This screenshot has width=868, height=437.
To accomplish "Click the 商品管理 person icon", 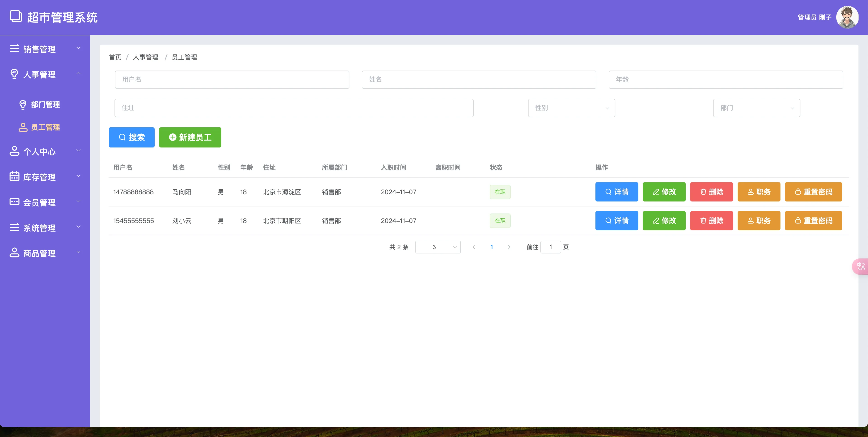I will tap(14, 253).
